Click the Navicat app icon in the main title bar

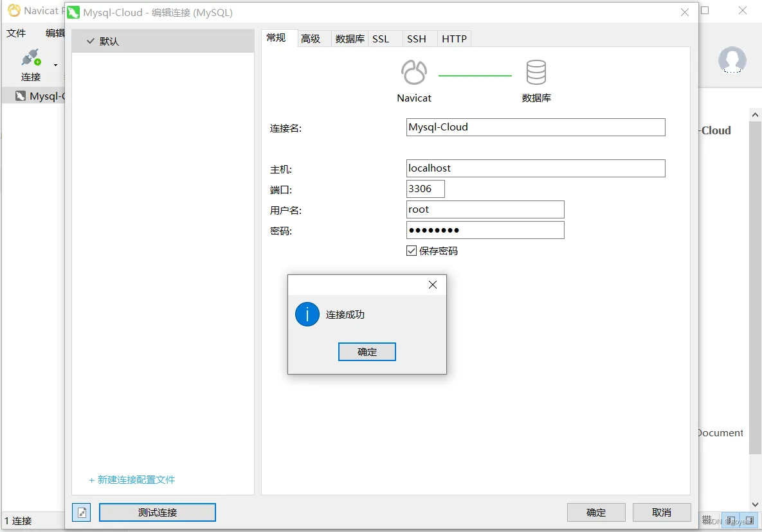pos(15,10)
